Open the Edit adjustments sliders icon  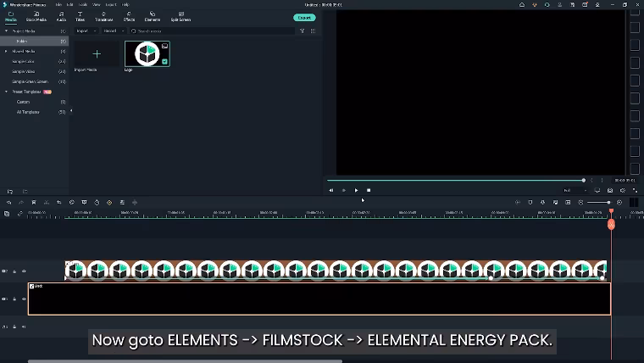[x=122, y=202]
